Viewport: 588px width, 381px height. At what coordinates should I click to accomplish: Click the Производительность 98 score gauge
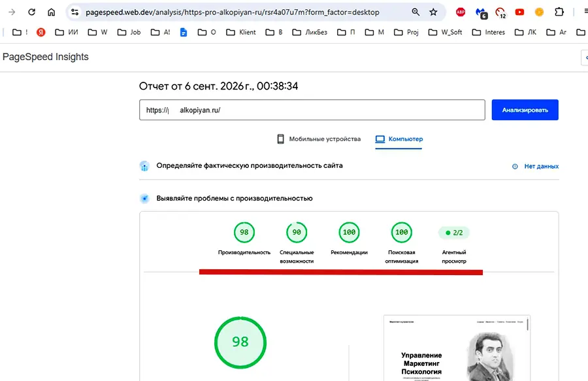[x=244, y=233]
